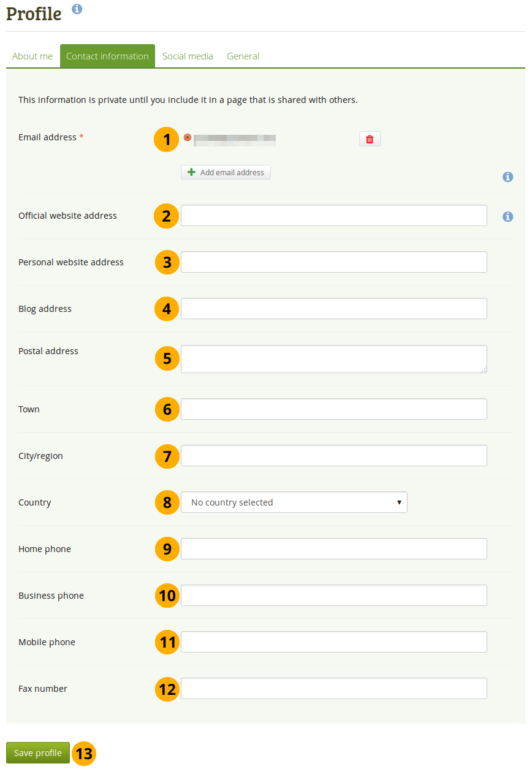This screenshot has width=532, height=769.
Task: Select the Contact information tab
Action: click(x=107, y=56)
